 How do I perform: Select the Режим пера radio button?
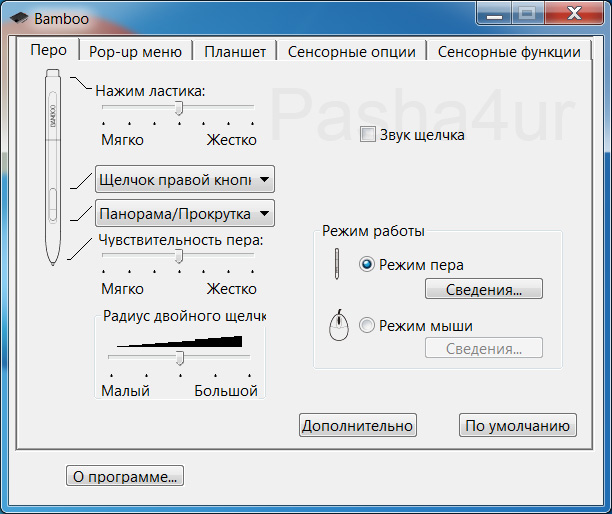[366, 264]
